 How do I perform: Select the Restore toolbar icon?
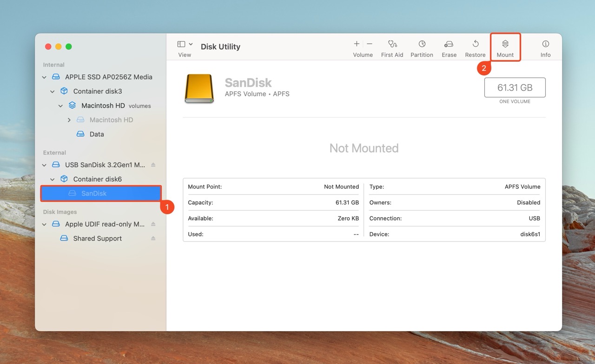click(x=475, y=44)
